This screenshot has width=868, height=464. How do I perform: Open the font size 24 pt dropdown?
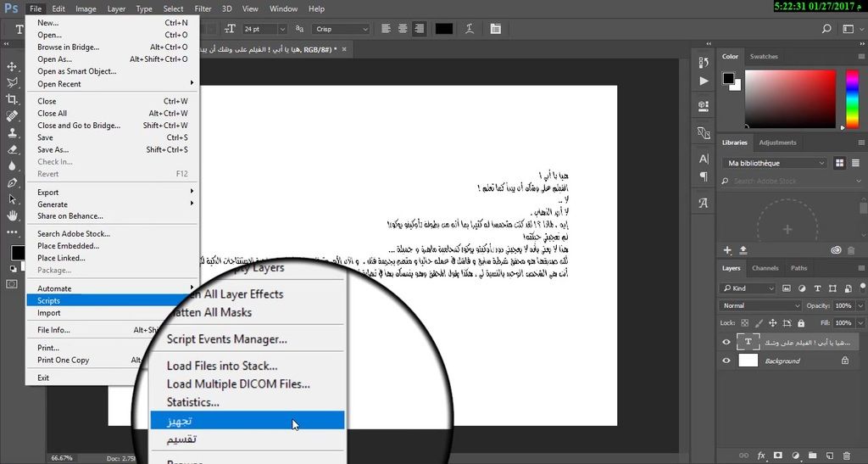coord(282,29)
